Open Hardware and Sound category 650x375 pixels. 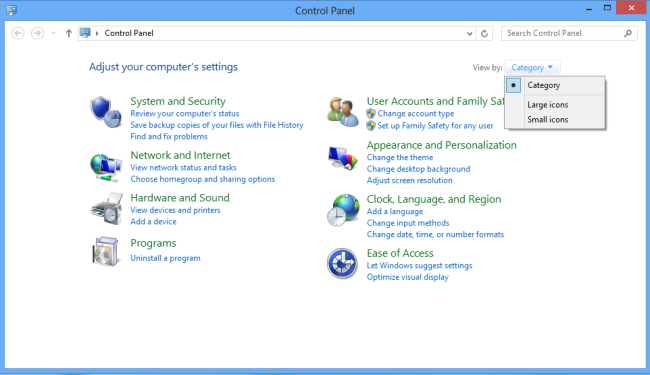(180, 198)
